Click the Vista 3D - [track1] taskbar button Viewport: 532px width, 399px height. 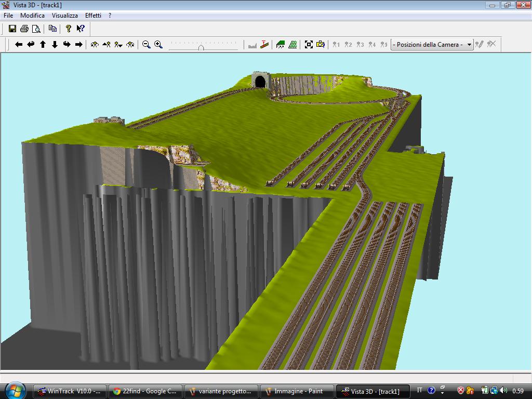[372, 391]
